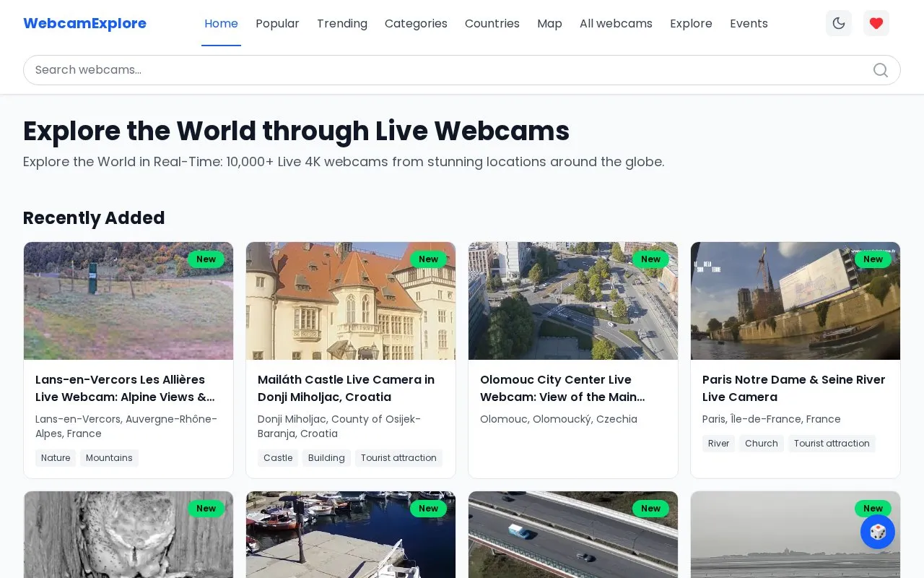This screenshot has height=578, width=924.
Task: Open the Categories menu item
Action: point(416,23)
